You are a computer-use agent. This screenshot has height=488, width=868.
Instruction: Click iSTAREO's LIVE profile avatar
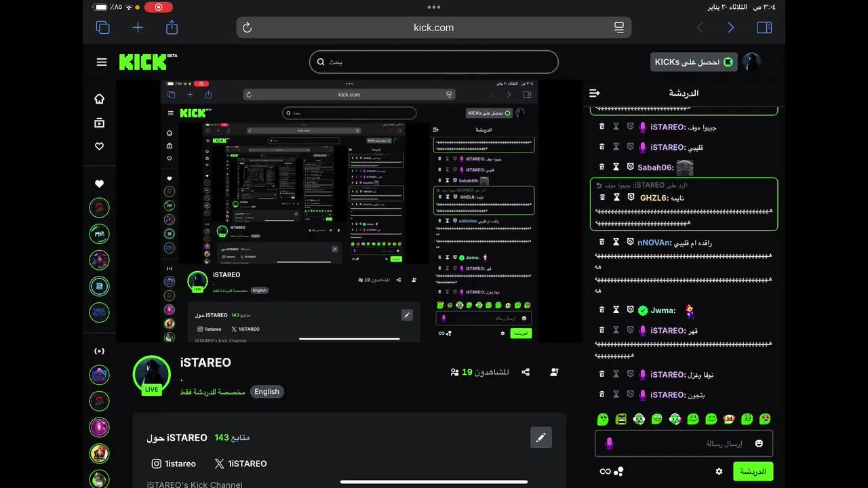tap(151, 375)
